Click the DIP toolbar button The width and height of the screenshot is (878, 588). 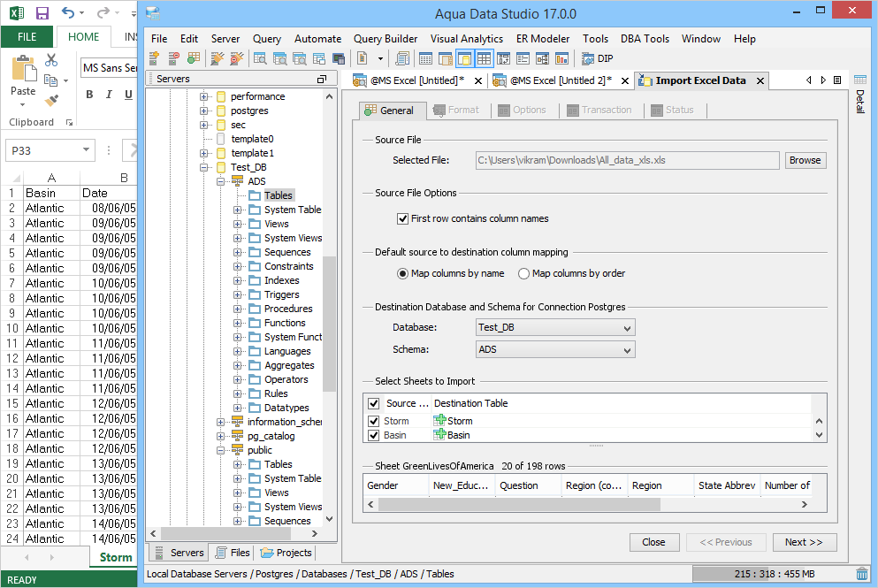598,58
